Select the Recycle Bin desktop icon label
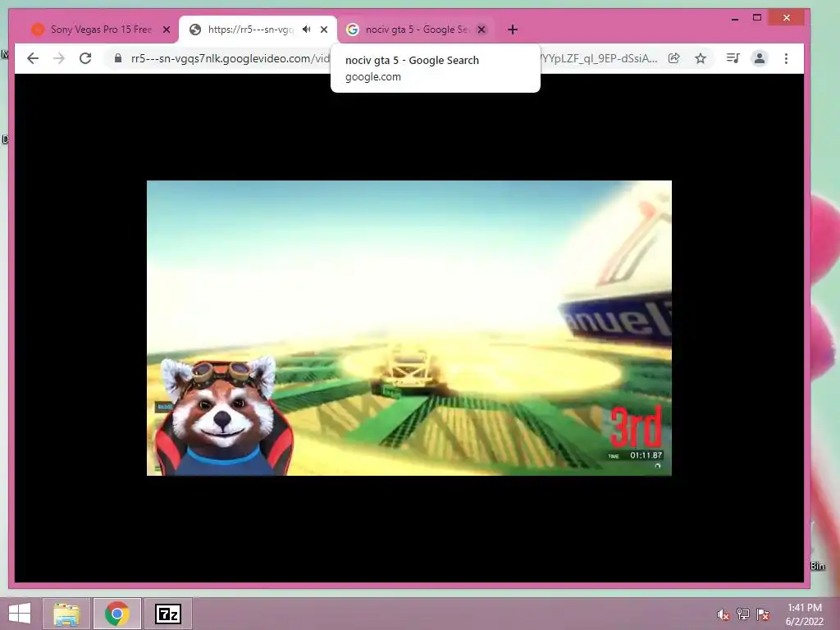840x630 pixels. point(817,566)
